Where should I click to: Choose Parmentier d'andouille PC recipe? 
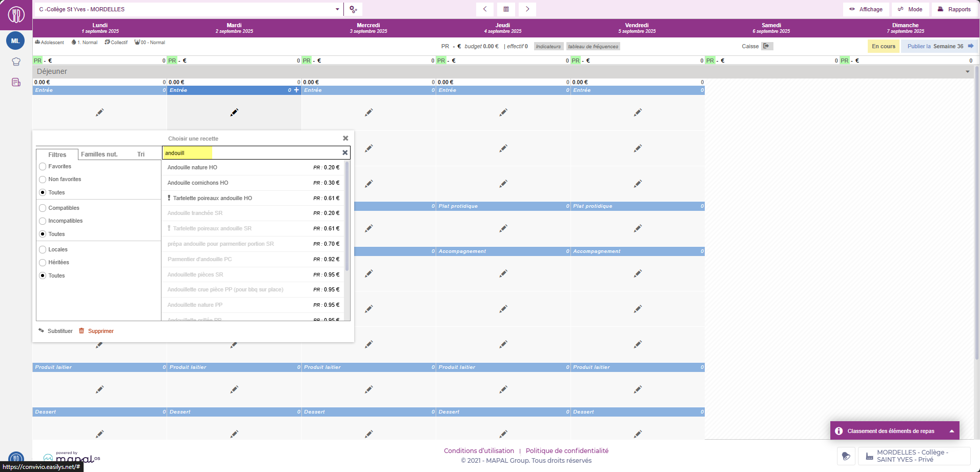(253, 259)
